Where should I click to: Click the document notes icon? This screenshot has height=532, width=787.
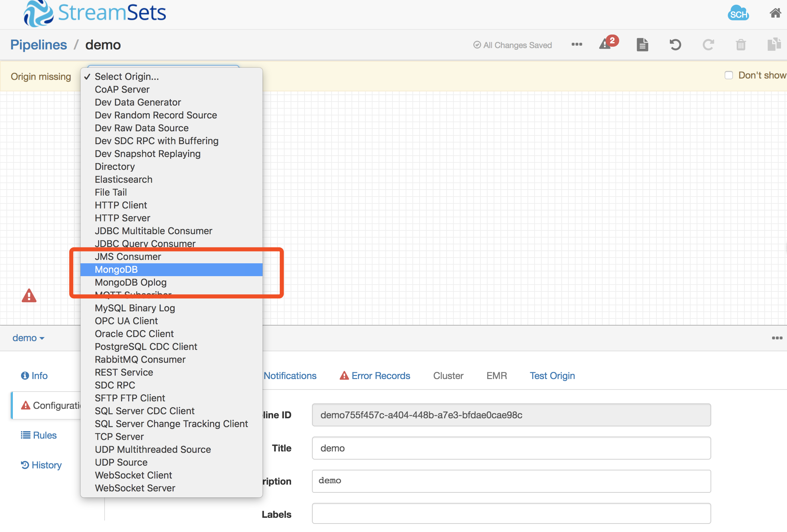click(642, 45)
